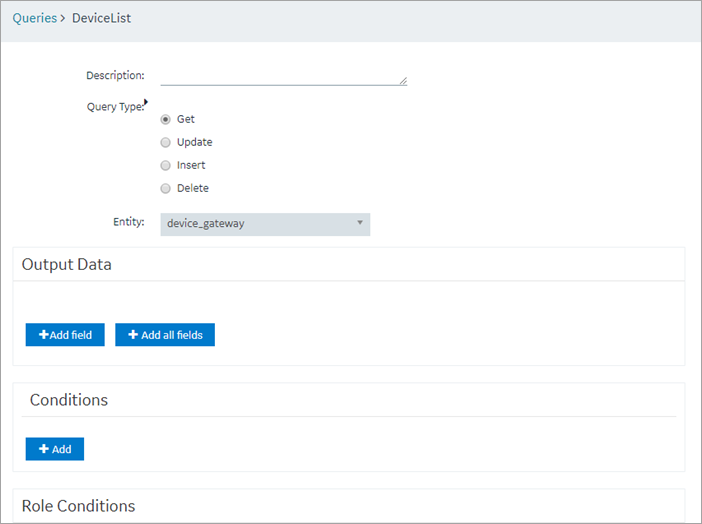Click Add under Conditions
This screenshot has height=524, width=702.
point(55,449)
